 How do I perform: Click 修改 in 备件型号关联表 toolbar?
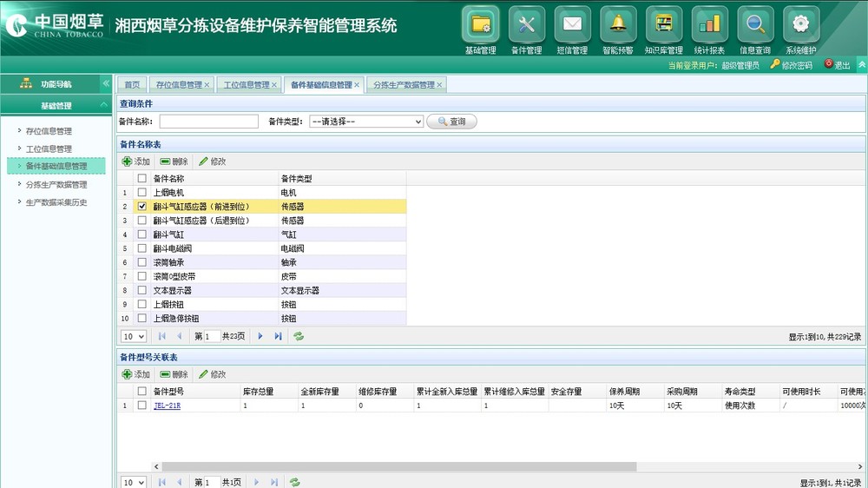(212, 374)
